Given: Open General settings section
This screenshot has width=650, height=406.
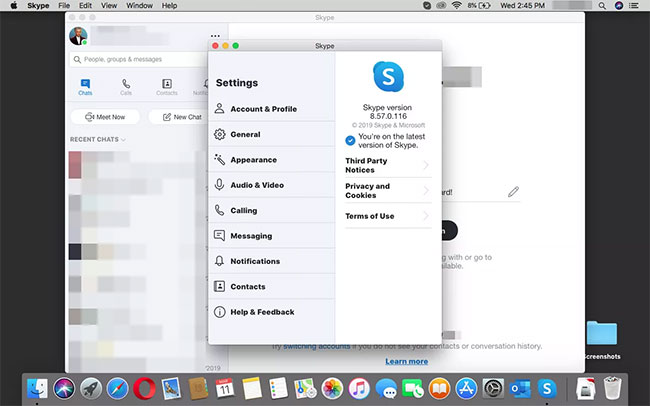Looking at the screenshot, I should click(x=272, y=134).
